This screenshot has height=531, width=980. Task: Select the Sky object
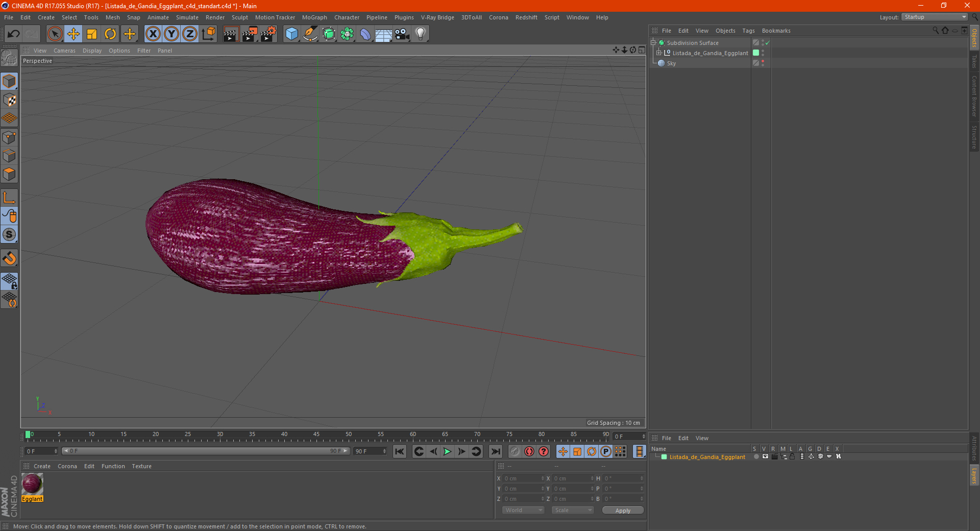coord(671,63)
